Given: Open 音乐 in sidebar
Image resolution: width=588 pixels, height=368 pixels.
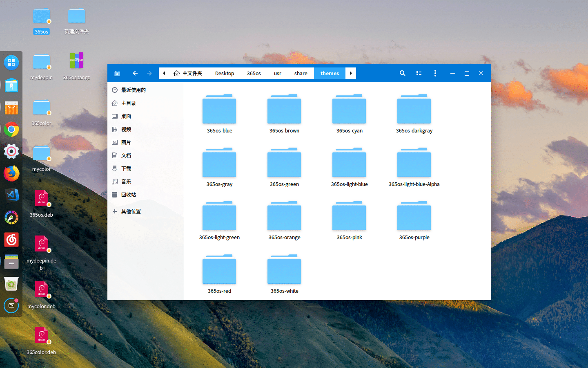Looking at the screenshot, I should coord(146,182).
